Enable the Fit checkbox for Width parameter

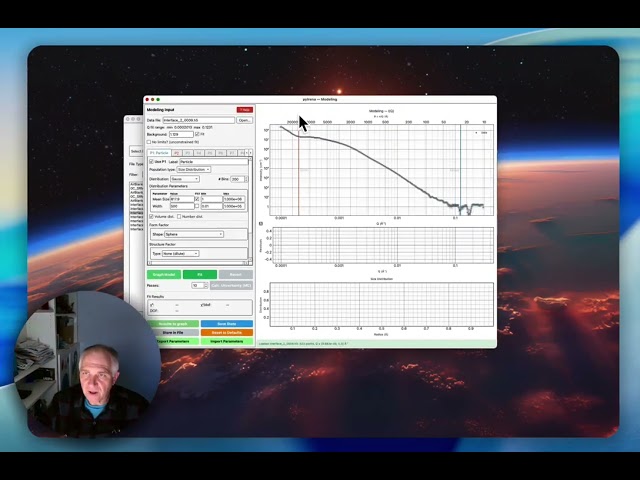click(x=197, y=206)
